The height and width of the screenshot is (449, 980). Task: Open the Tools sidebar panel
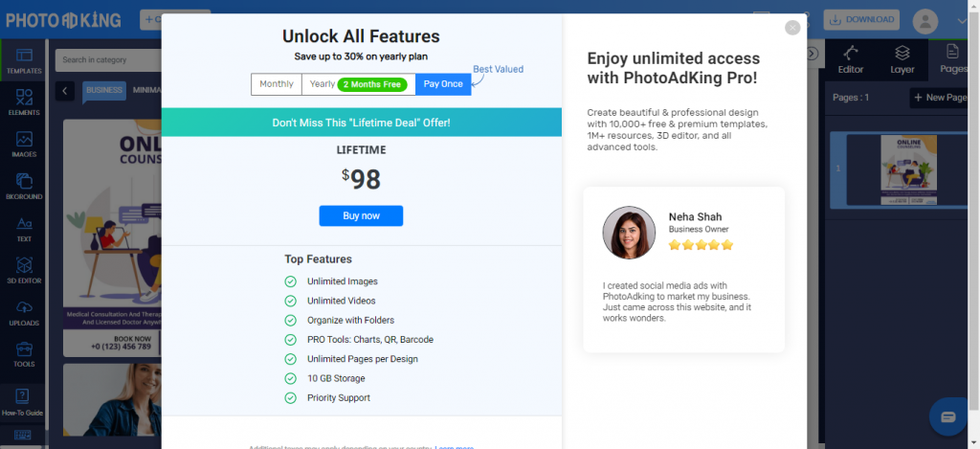click(24, 354)
